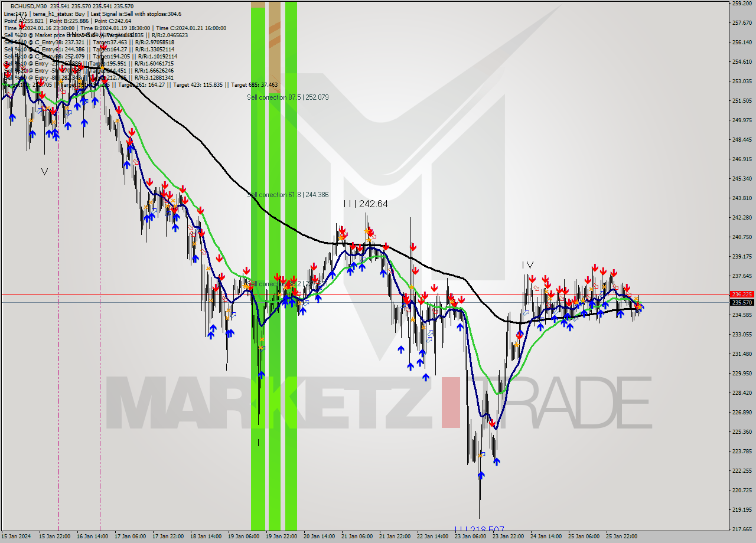
Task: Click the '17 Jan 06:00' time axis label
Action: pos(129,537)
